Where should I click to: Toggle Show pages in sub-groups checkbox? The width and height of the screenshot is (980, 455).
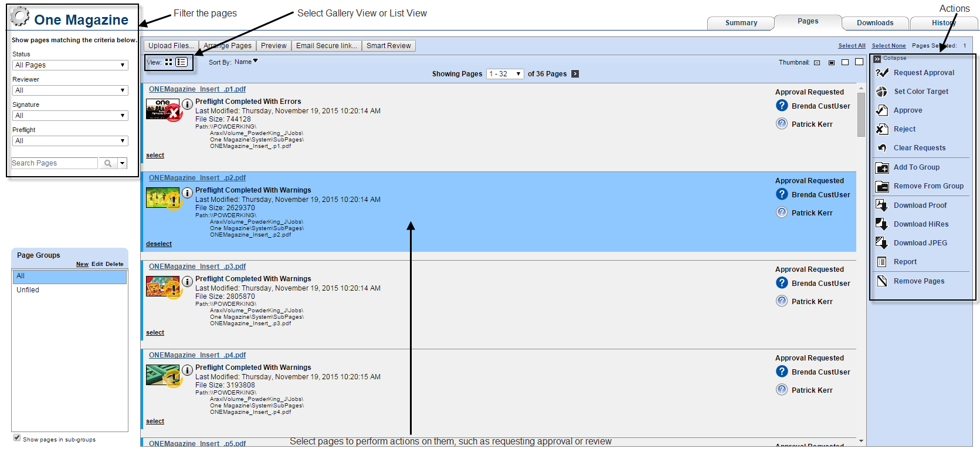click(17, 438)
